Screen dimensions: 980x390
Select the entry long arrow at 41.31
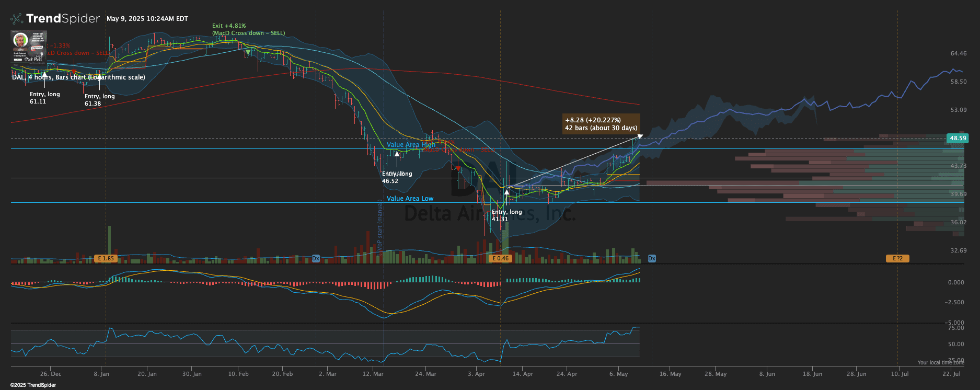506,192
